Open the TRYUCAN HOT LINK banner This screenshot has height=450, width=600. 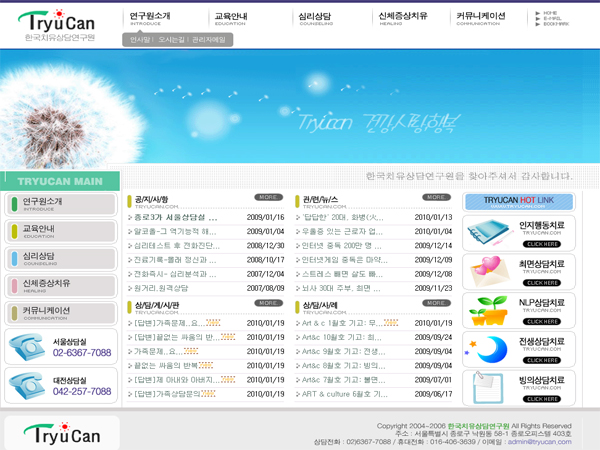coord(518,201)
